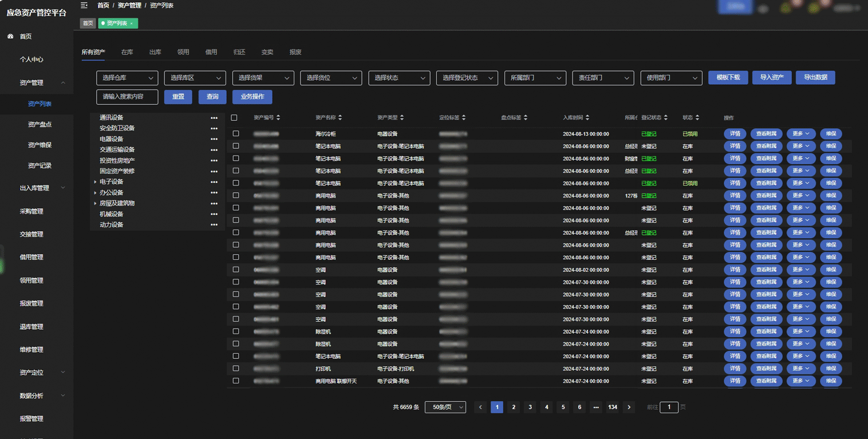Sort by 定位标签 column arrows

[x=464, y=117]
